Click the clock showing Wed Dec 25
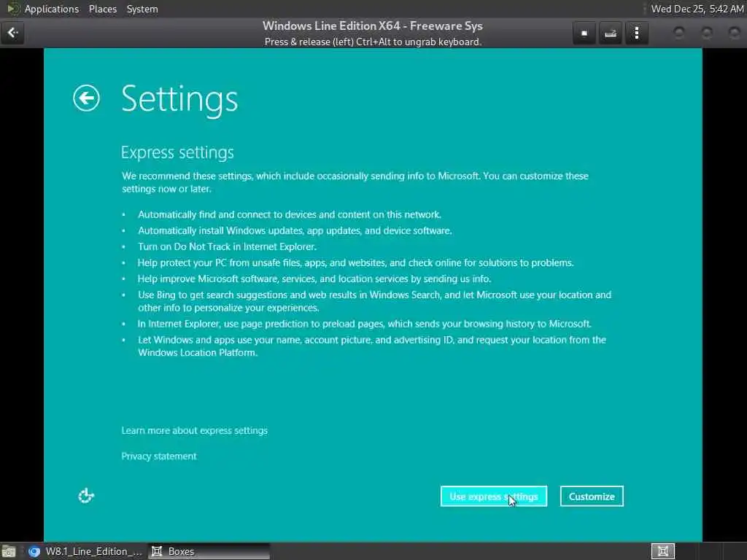This screenshot has height=560, width=747. pos(697,9)
